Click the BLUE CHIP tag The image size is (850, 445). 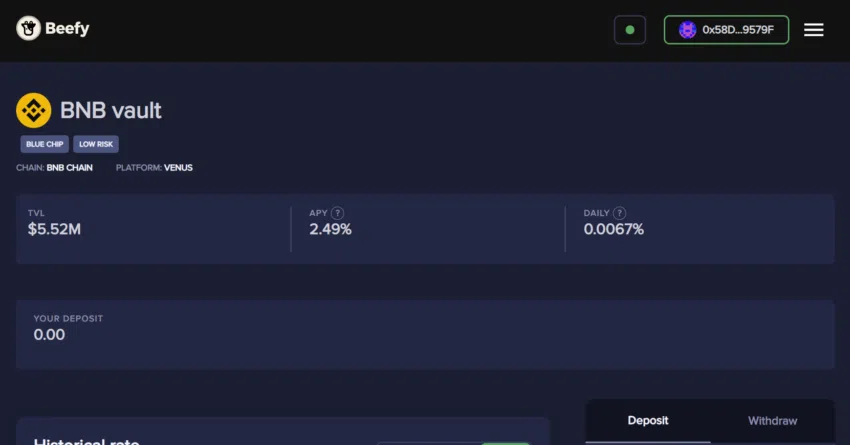coord(44,144)
